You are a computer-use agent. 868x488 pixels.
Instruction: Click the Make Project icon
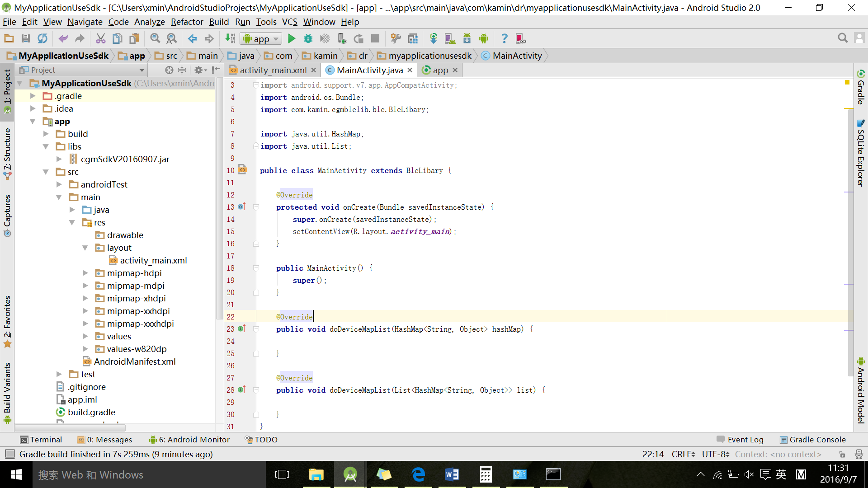pos(230,39)
